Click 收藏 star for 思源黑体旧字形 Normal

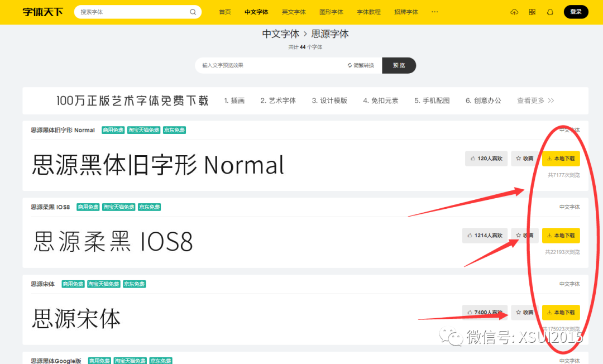[x=524, y=159]
